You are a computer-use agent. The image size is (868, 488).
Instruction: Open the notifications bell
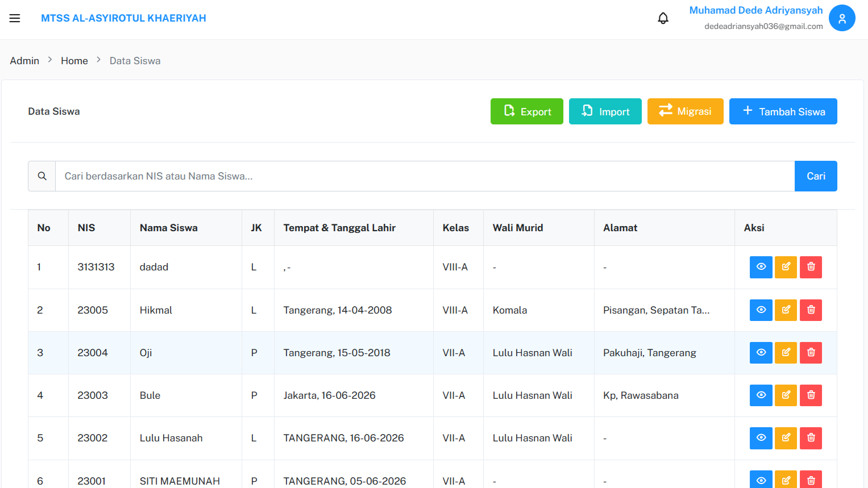coord(663,18)
